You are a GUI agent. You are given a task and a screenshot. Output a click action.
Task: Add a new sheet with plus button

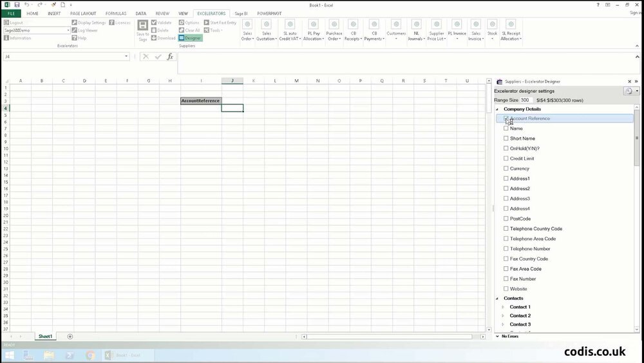point(70,337)
